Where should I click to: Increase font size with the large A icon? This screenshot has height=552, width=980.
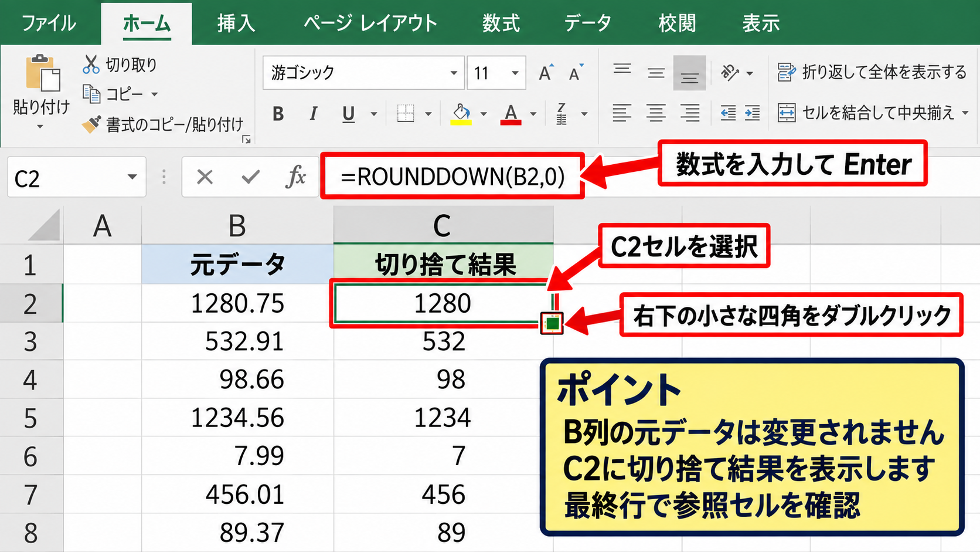coord(546,73)
